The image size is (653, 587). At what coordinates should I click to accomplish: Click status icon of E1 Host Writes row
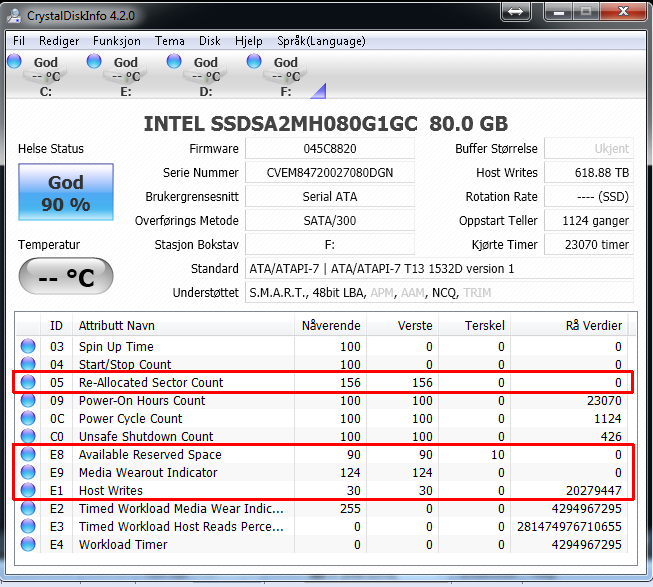coord(28,490)
